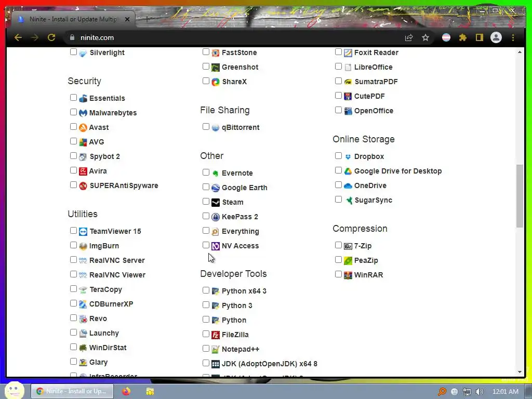Click the Avast orange icon
This screenshot has height=399, width=532.
83,127
